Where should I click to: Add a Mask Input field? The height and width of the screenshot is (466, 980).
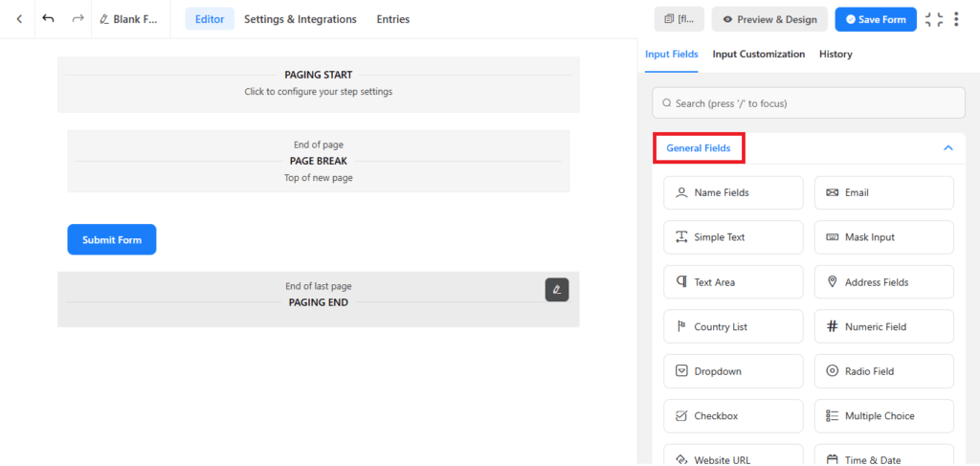883,237
